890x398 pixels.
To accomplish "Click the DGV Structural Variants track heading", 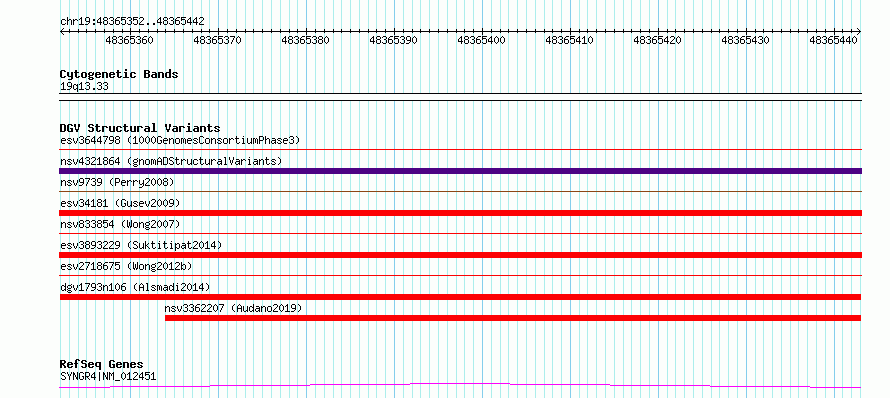I will click(x=140, y=128).
